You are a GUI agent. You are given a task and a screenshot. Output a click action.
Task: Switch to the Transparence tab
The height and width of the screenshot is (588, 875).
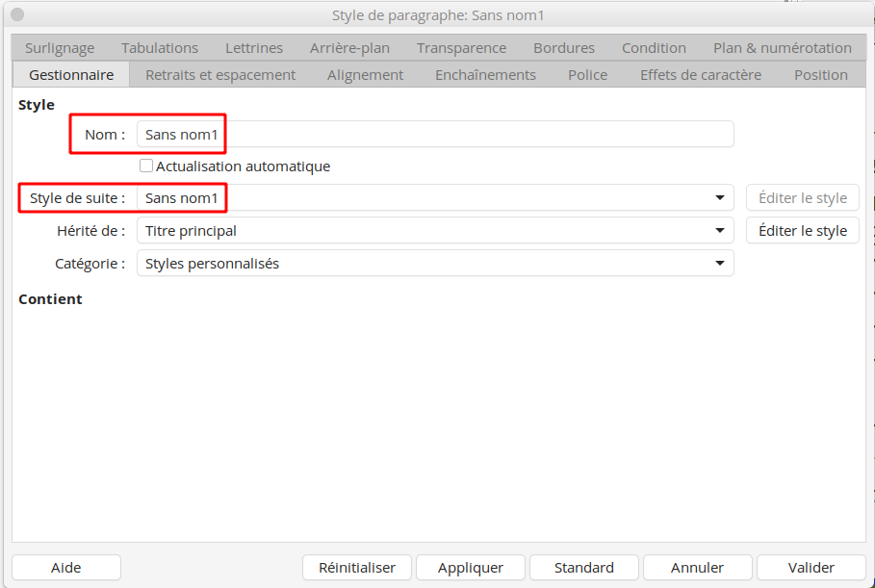click(461, 48)
